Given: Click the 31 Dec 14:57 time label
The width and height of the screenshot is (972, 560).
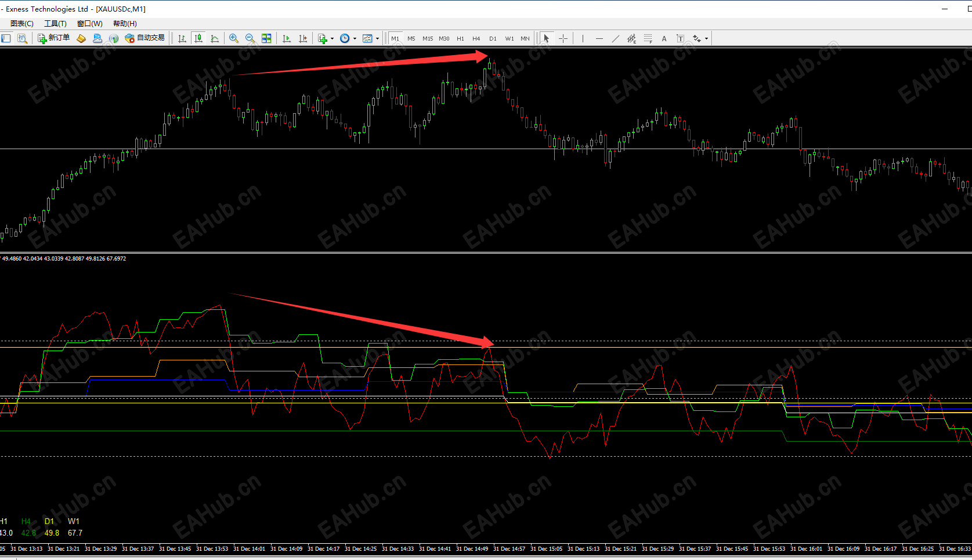Looking at the screenshot, I should click(509, 548).
